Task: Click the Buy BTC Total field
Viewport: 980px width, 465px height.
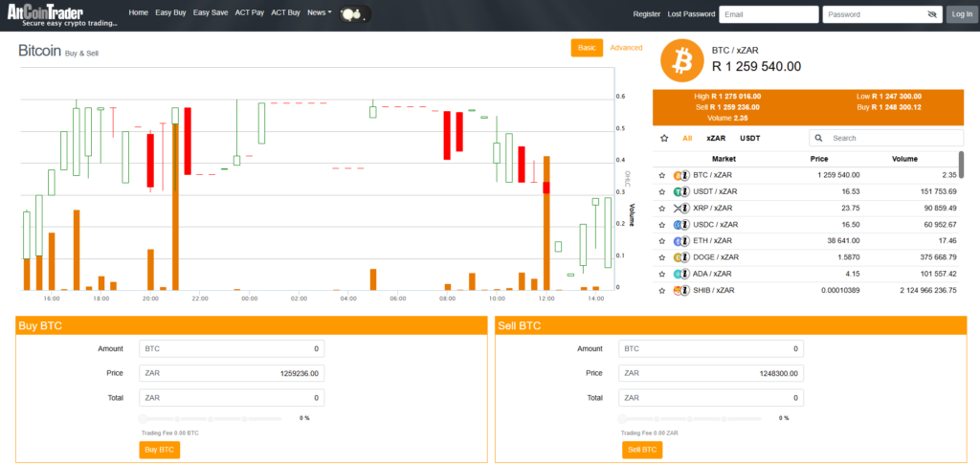Action: coord(232,397)
